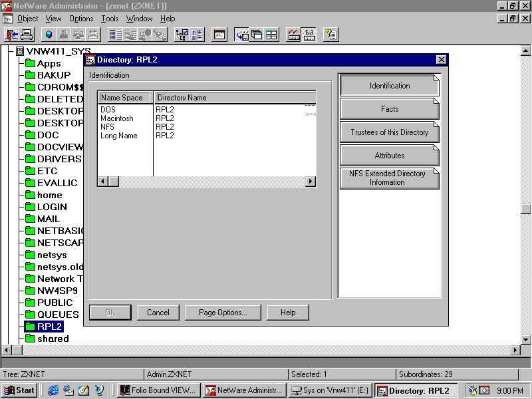Select the LOGIN folder in the tree
This screenshot has width=532, height=399.
click(46, 207)
